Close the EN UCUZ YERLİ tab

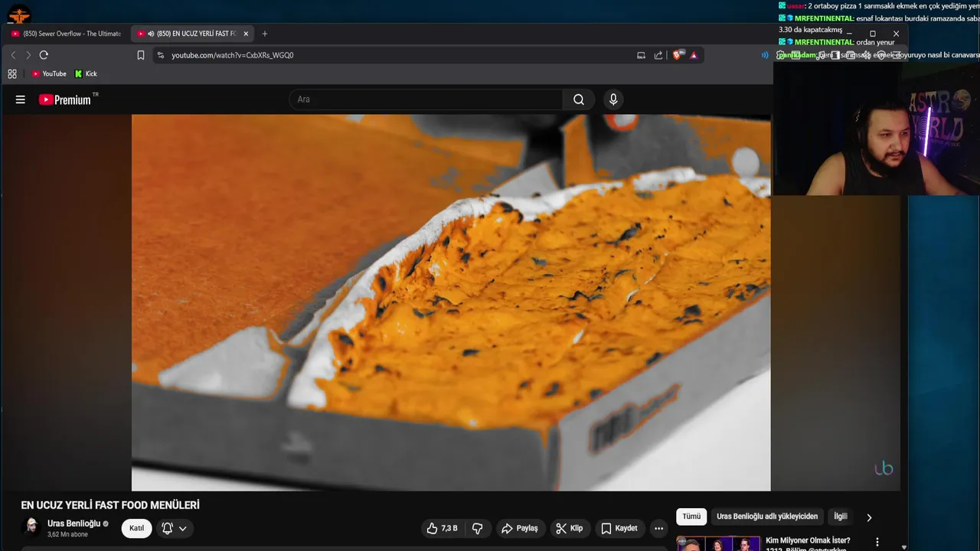[246, 34]
